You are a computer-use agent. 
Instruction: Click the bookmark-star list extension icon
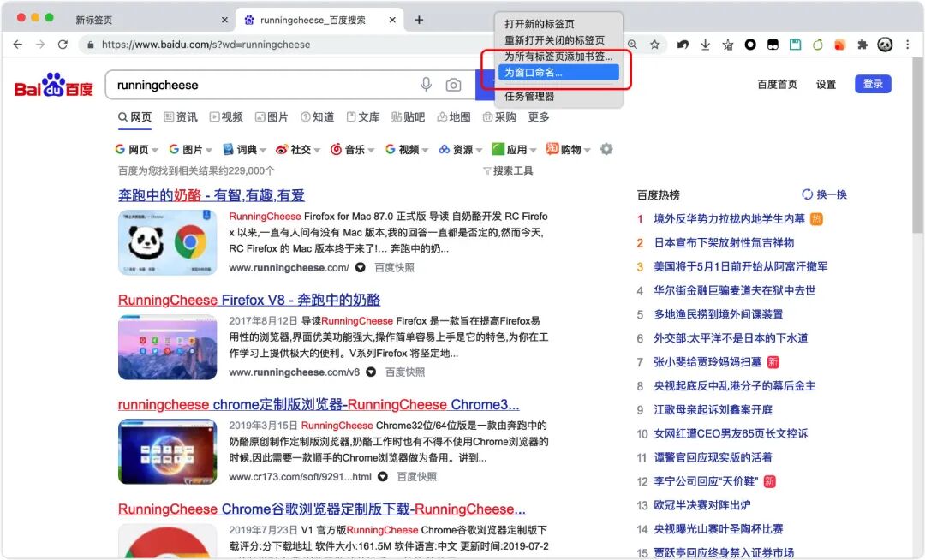click(x=728, y=45)
